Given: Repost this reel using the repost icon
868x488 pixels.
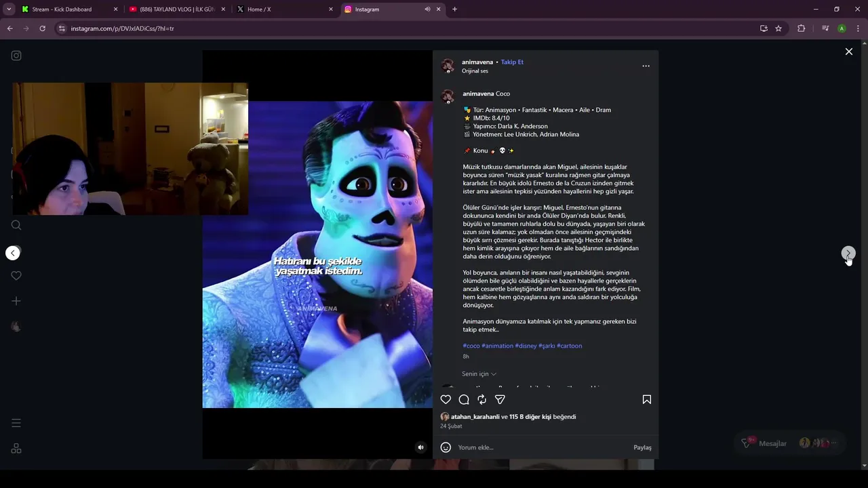Looking at the screenshot, I should 481,400.
